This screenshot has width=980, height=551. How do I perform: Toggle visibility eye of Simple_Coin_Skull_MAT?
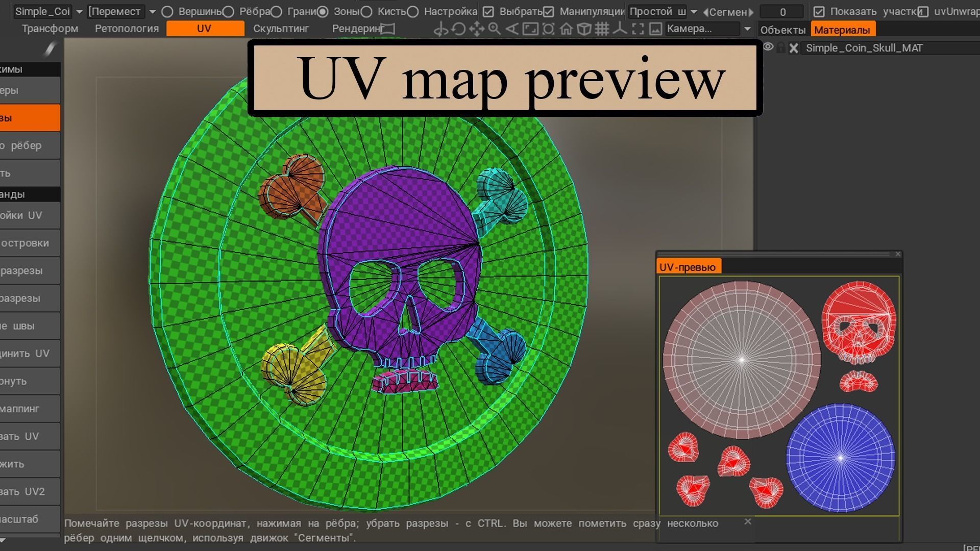768,47
